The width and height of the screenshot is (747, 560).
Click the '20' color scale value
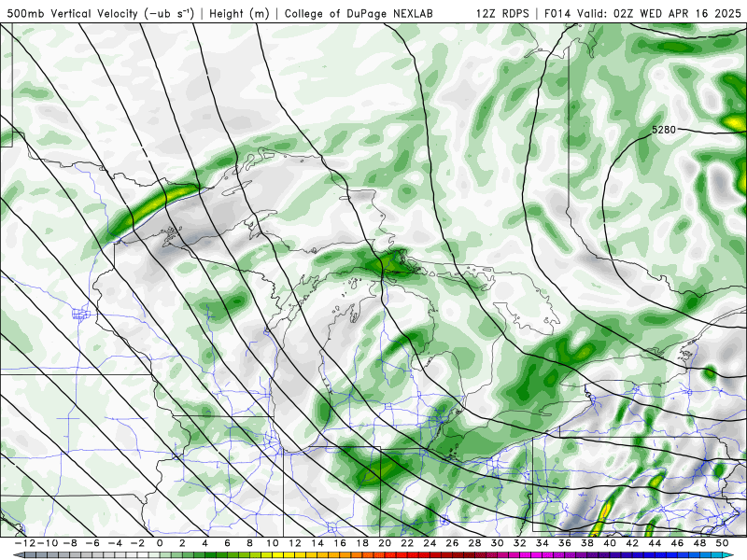coord(385,543)
